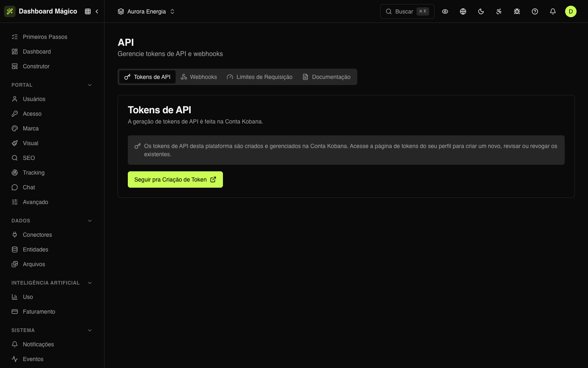Open the user avatar menu D

(571, 11)
